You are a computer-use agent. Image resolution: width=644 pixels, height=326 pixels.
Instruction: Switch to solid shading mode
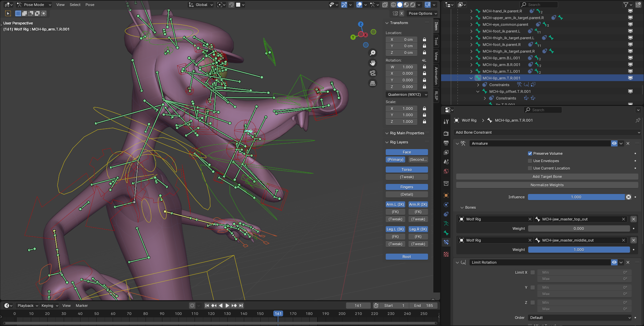coord(400,5)
